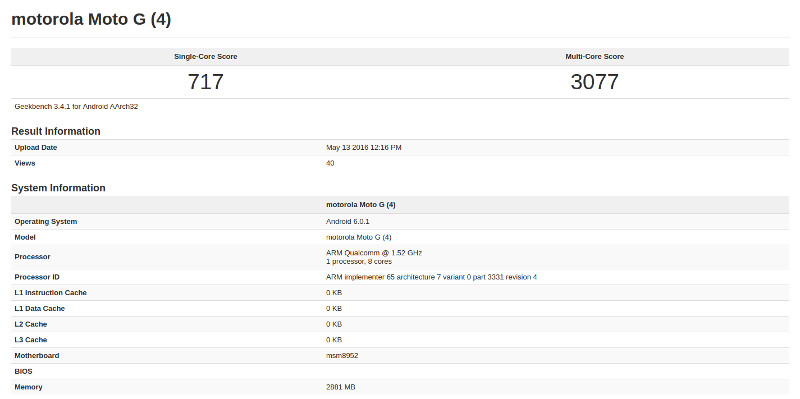Click the Model row value motorola Moto G (4)

[359, 237]
